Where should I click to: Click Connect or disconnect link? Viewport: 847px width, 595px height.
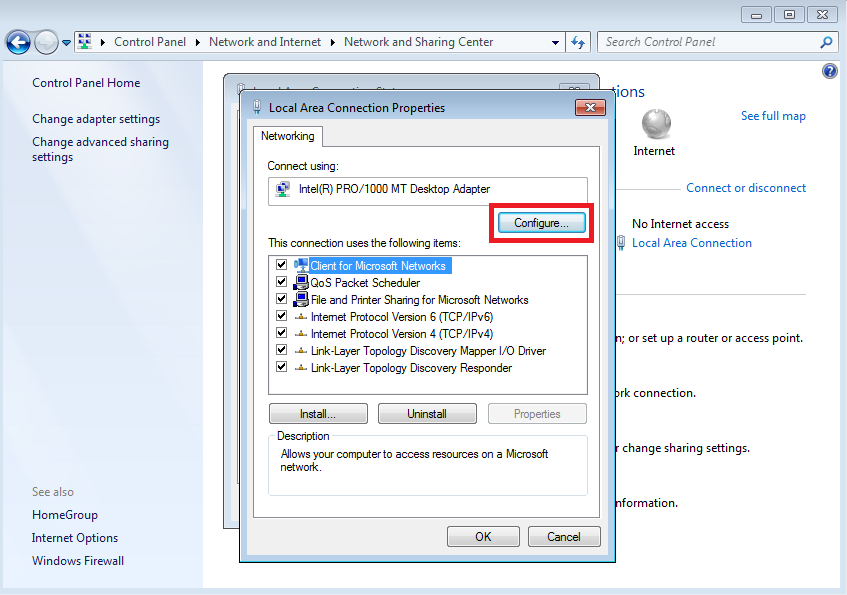point(746,188)
